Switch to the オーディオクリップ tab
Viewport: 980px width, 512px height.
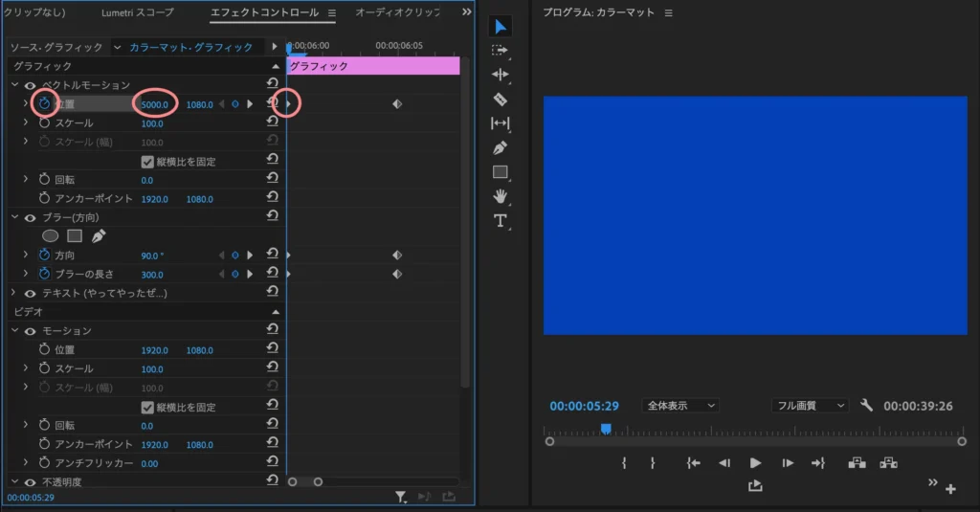pos(397,12)
